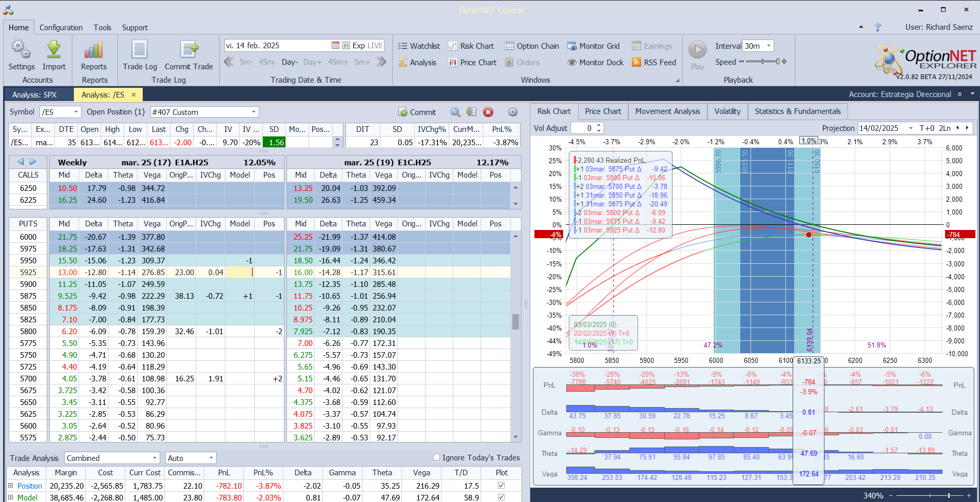Image resolution: width=980 pixels, height=502 pixels.
Task: Switch to the Configuration ribbon tab
Action: [x=61, y=28]
